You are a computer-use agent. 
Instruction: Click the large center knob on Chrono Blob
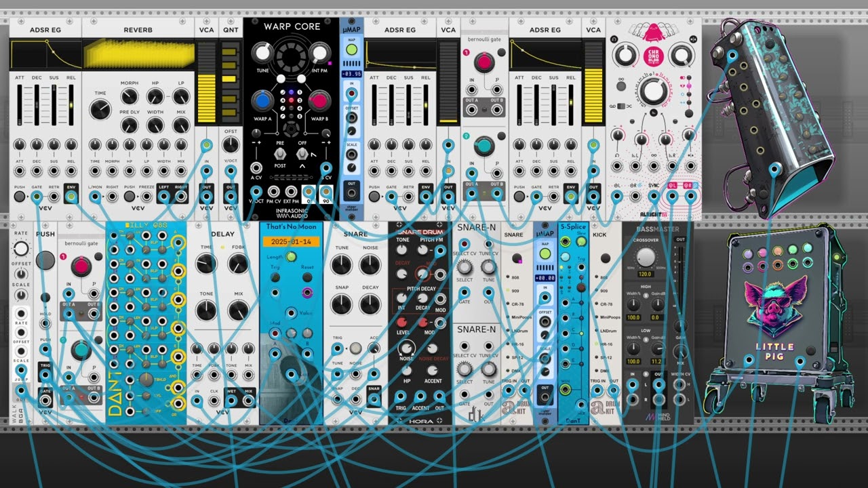(x=652, y=91)
